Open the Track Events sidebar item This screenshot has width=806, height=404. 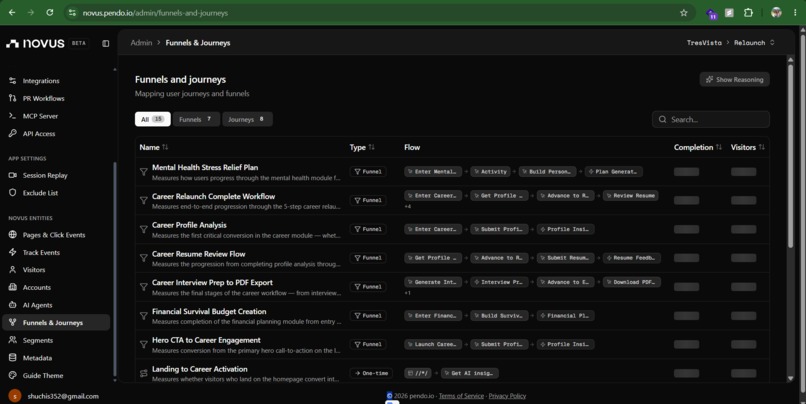pos(41,252)
